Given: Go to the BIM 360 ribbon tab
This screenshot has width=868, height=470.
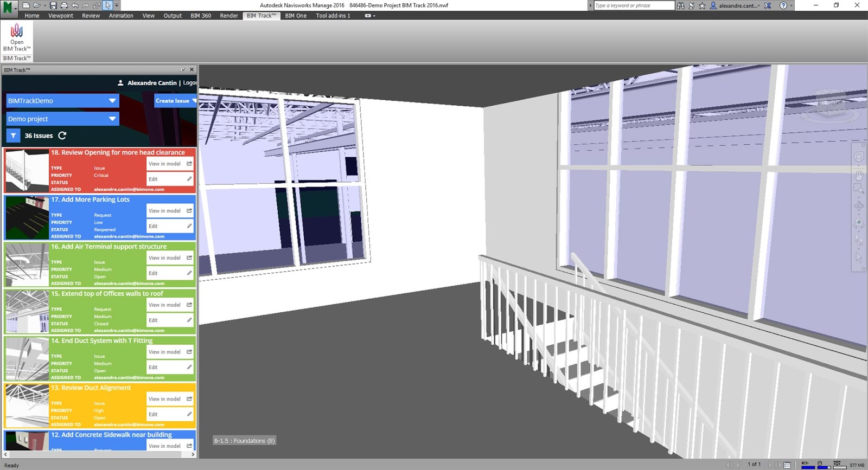Looking at the screenshot, I should [x=201, y=16].
